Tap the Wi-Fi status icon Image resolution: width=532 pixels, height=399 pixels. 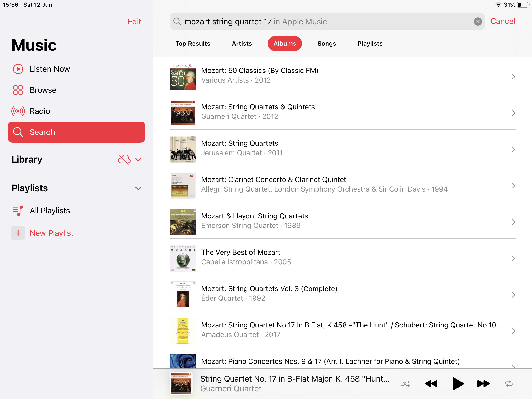(498, 5)
